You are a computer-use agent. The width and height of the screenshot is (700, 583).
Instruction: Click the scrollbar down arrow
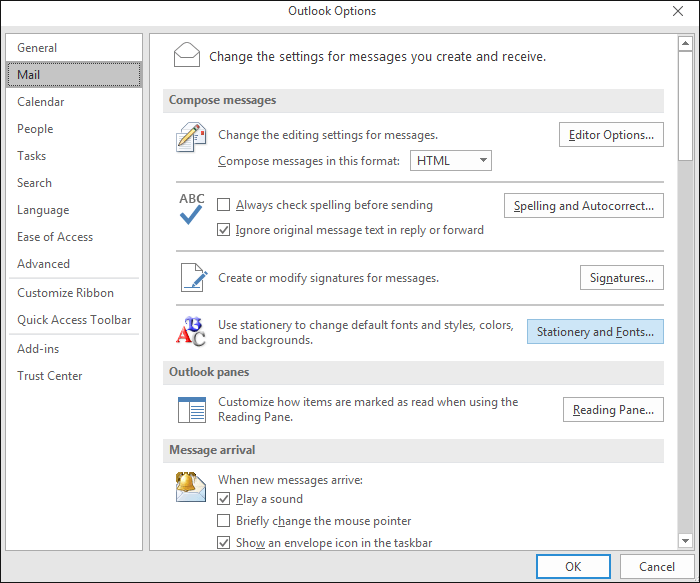point(685,541)
